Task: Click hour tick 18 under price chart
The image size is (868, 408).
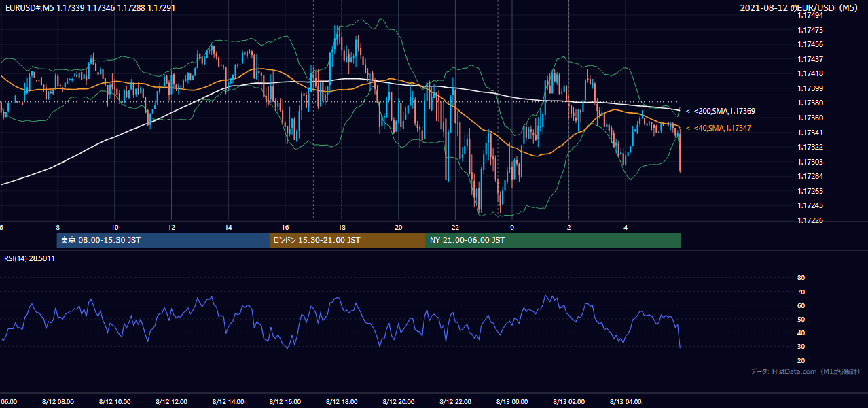Action: (x=342, y=227)
